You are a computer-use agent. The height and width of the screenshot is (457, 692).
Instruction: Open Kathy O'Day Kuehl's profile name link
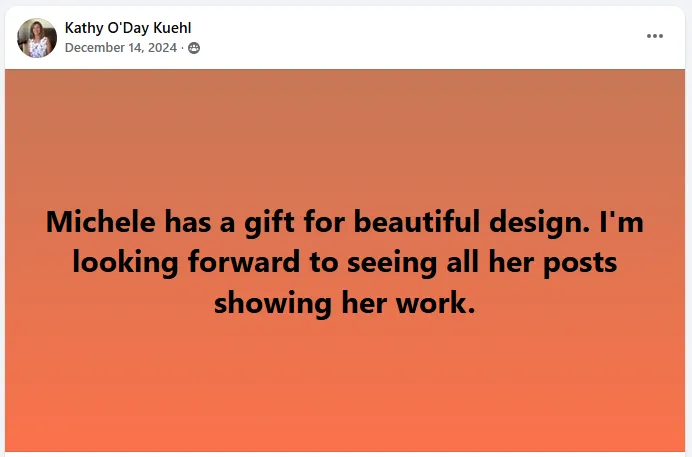(128, 28)
